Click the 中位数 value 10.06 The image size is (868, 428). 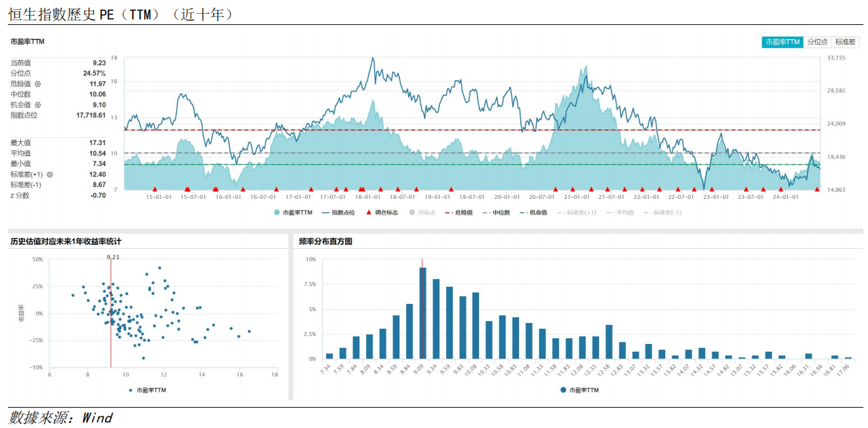click(98, 95)
